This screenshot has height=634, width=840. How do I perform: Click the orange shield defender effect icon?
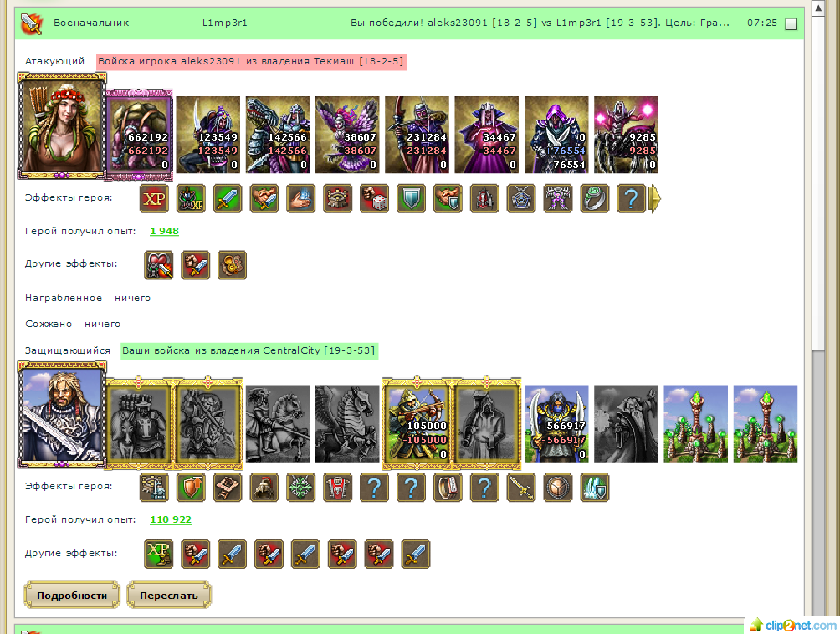click(192, 488)
